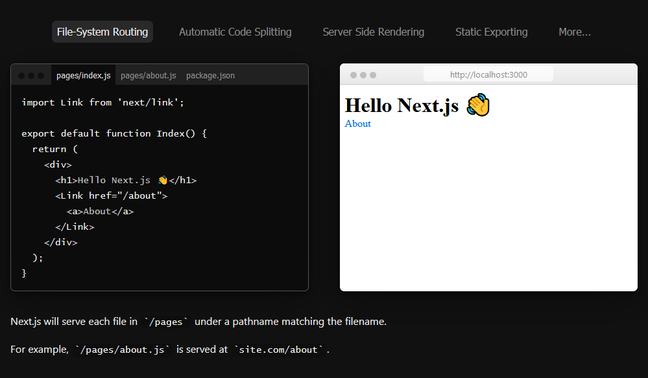Select the File-System Routing tab
This screenshot has height=378, width=648.
click(102, 32)
